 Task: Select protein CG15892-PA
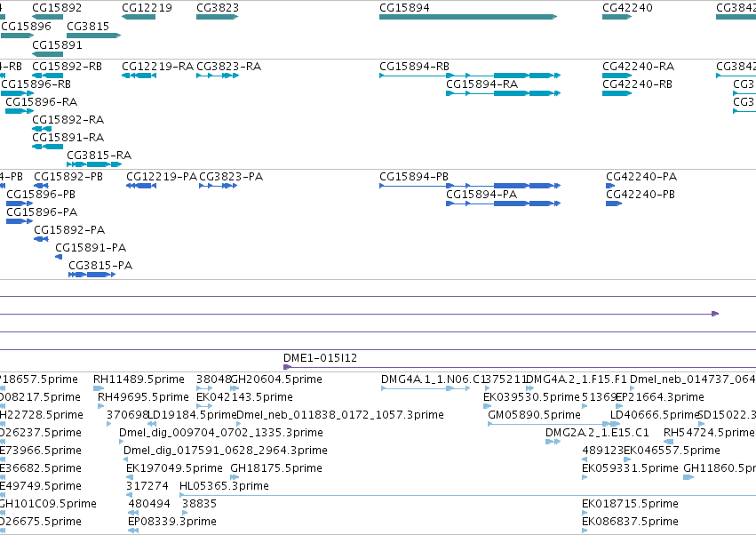(69, 230)
